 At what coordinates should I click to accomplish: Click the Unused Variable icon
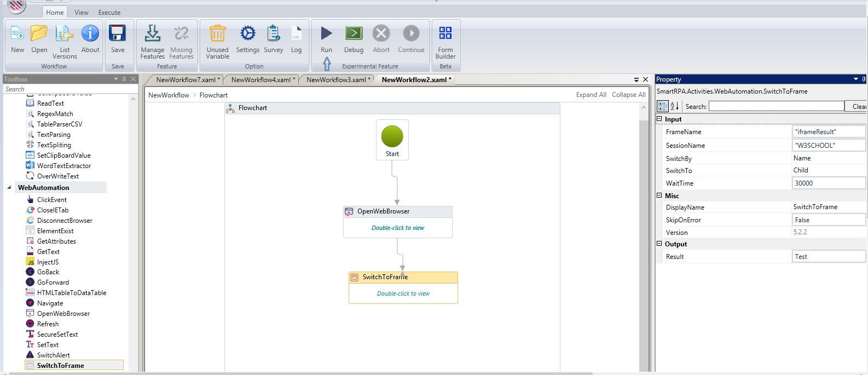(217, 34)
